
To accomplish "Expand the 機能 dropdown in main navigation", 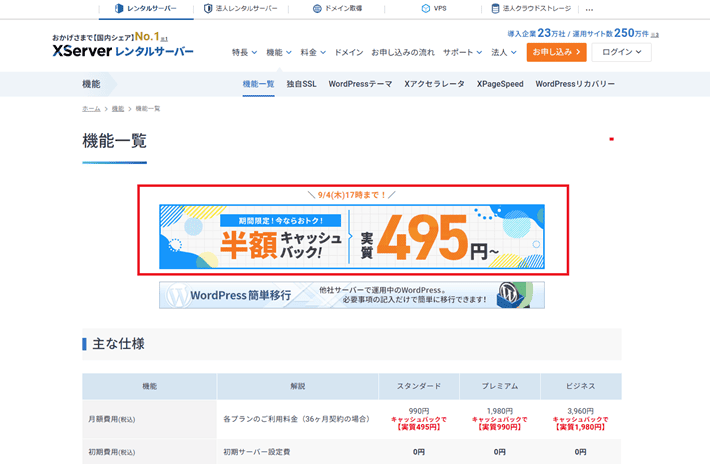I will [279, 53].
